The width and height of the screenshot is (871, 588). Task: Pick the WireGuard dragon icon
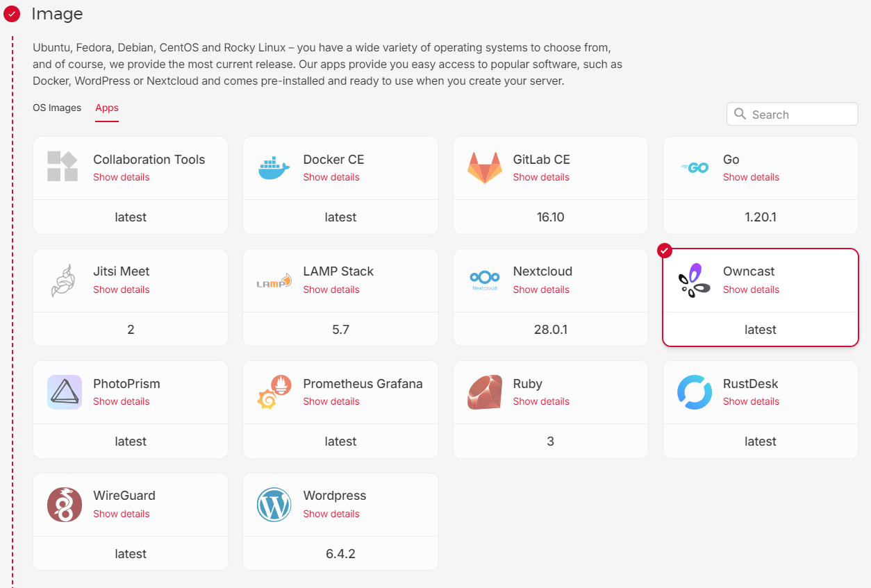click(65, 505)
